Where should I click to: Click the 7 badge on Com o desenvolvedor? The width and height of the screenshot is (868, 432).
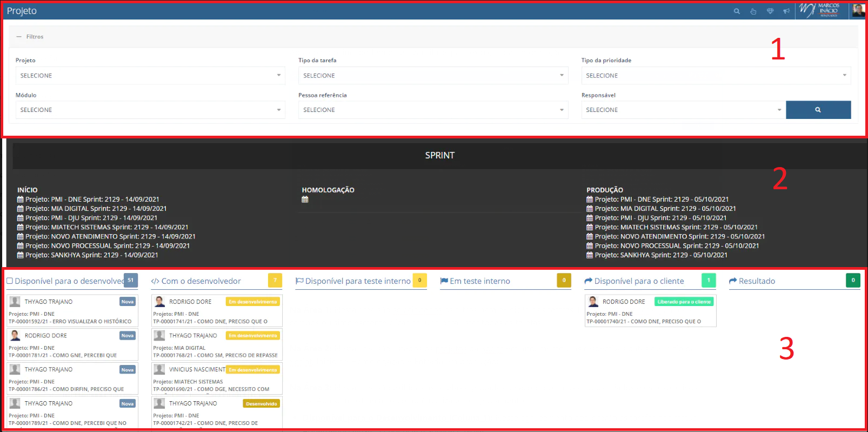(275, 280)
